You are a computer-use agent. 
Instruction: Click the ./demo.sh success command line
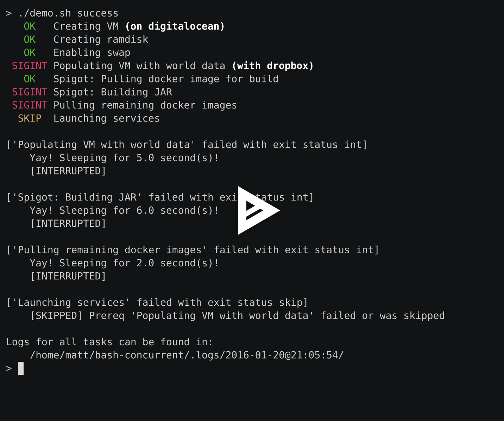coord(68,13)
